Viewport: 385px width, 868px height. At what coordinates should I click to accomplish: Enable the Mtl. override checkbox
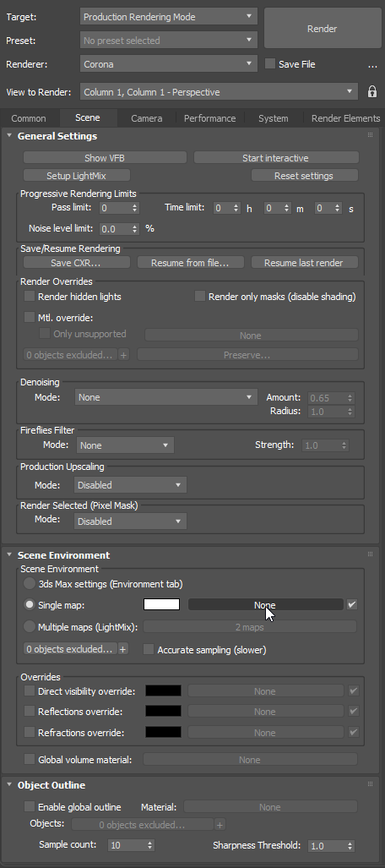(30, 317)
